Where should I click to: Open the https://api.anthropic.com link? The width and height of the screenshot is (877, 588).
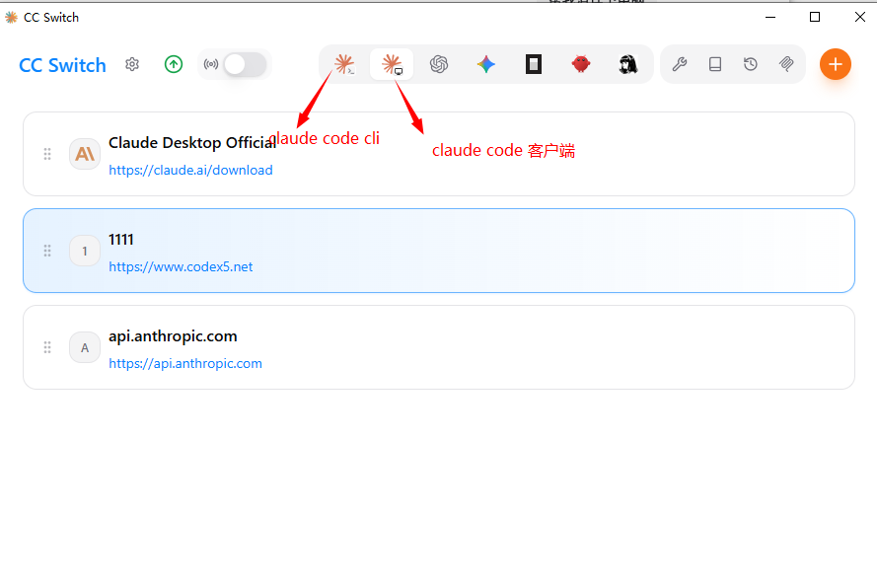coord(185,364)
